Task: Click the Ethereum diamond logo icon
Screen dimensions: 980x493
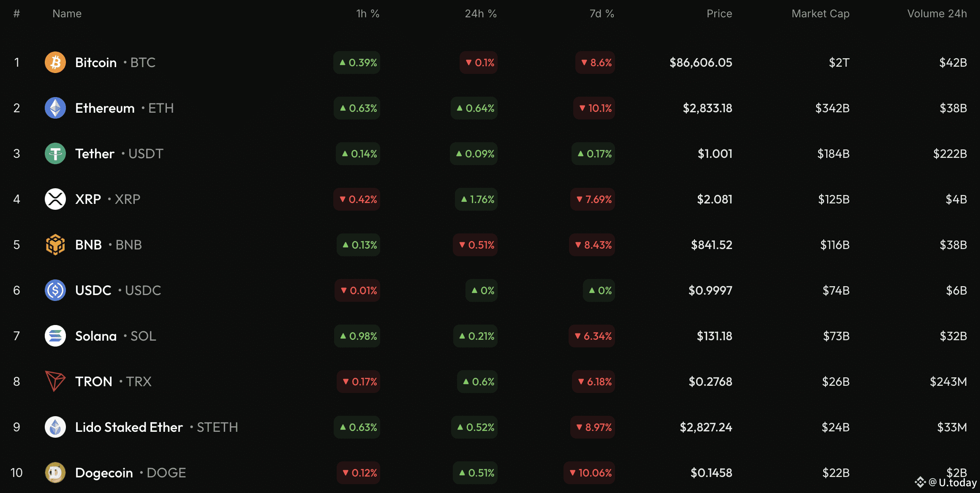Action: point(55,108)
